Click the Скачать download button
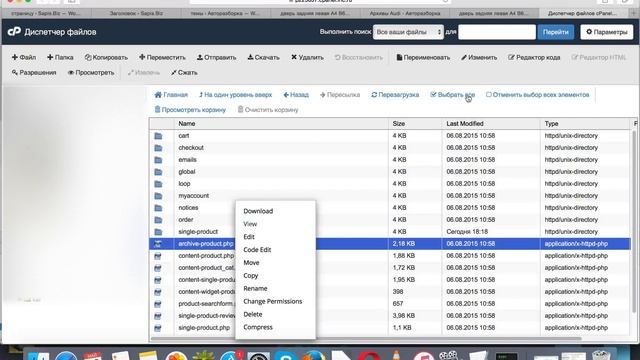This screenshot has width=640, height=360. pyautogui.click(x=263, y=58)
